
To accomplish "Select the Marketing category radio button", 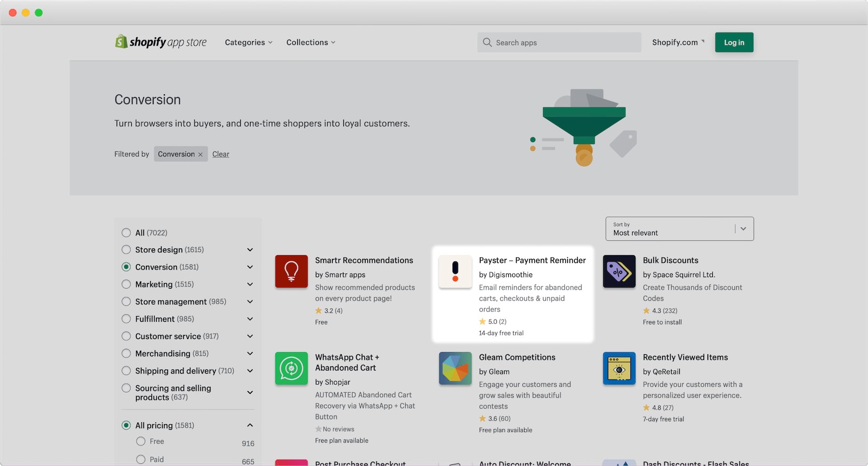I will pyautogui.click(x=126, y=284).
